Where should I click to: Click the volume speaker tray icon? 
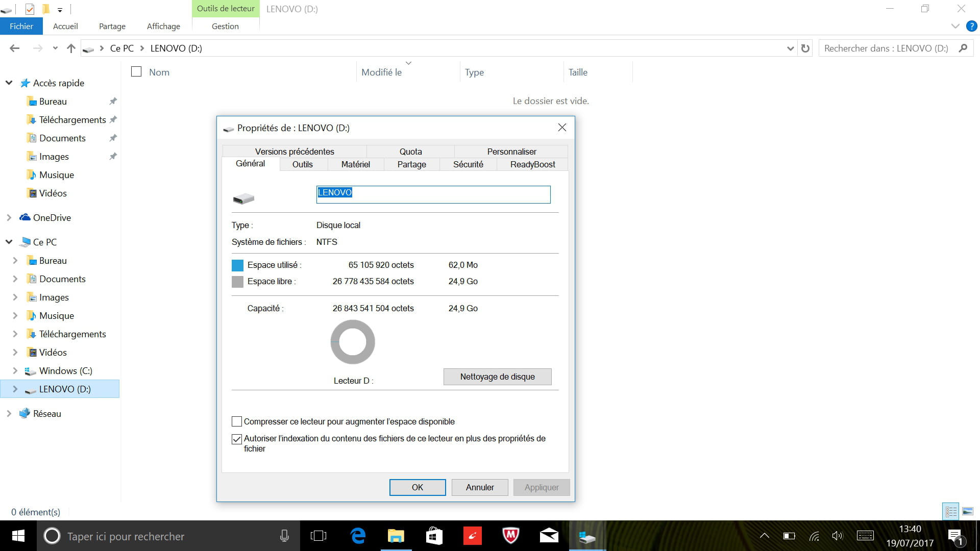click(837, 536)
